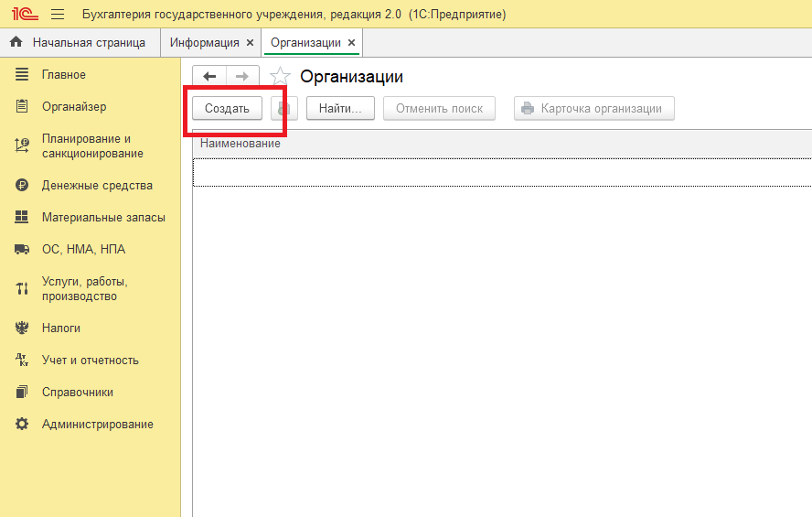Click the Планирование и санкционирование icon
The height and width of the screenshot is (517, 812).
pyautogui.click(x=22, y=145)
